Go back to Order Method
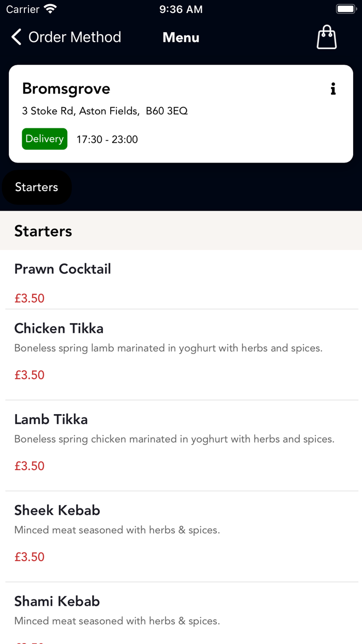Viewport: 362px width, 644px height. pos(74,37)
